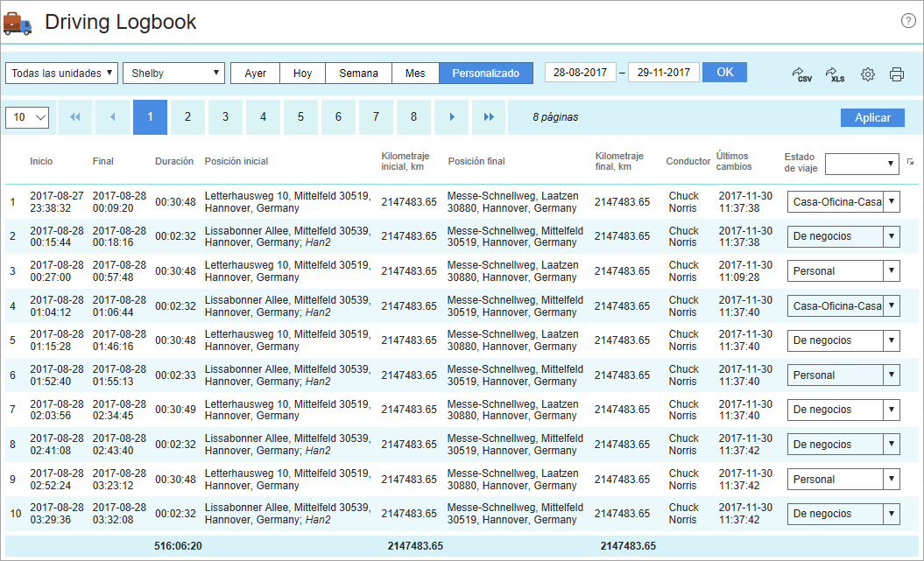Go to next page arrow
This screenshot has height=561, width=924.
tap(451, 117)
